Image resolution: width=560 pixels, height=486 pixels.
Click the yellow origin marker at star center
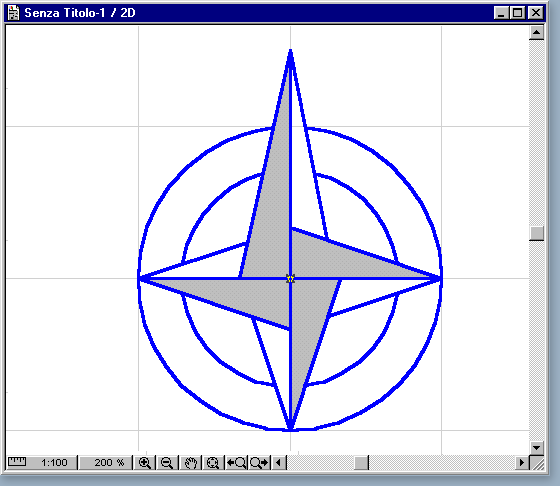[291, 279]
